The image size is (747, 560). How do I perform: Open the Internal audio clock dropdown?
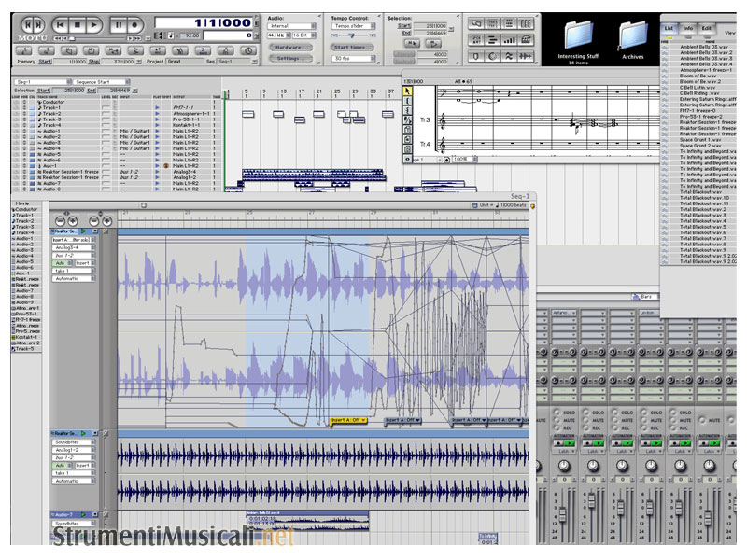click(289, 26)
